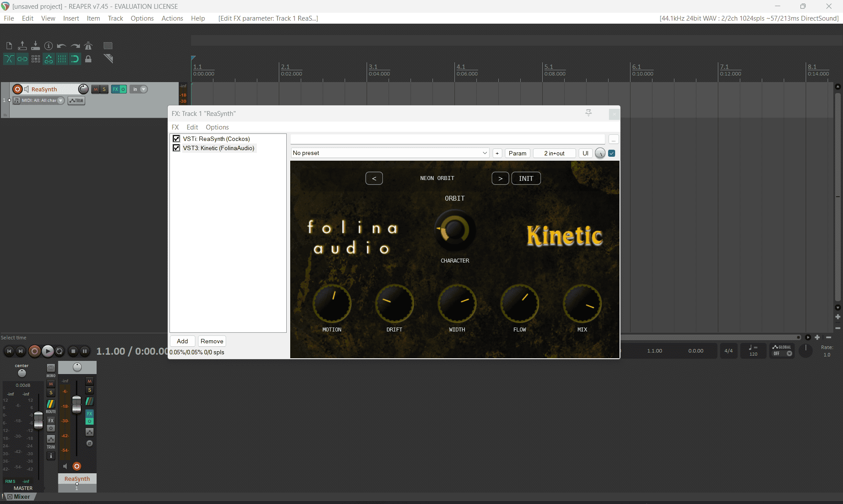Click the INIT button in Kinetic
843x504 pixels.
tap(526, 178)
